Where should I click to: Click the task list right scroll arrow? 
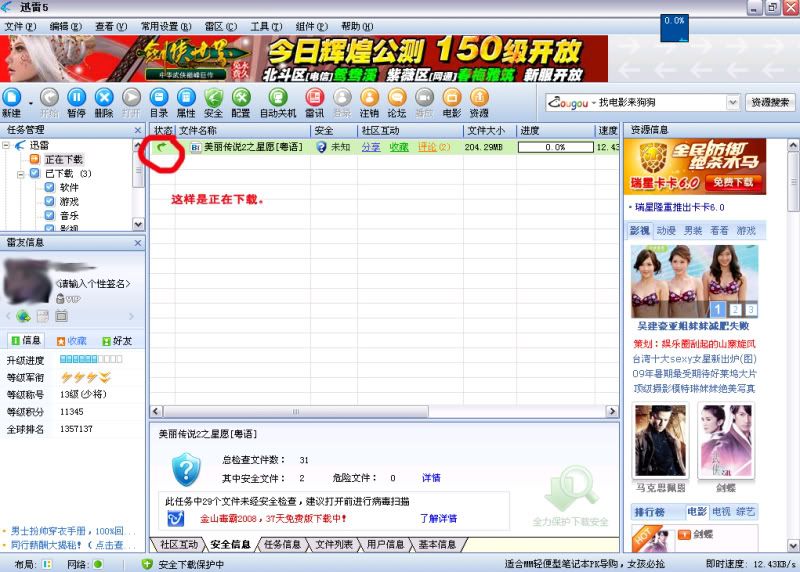click(612, 411)
